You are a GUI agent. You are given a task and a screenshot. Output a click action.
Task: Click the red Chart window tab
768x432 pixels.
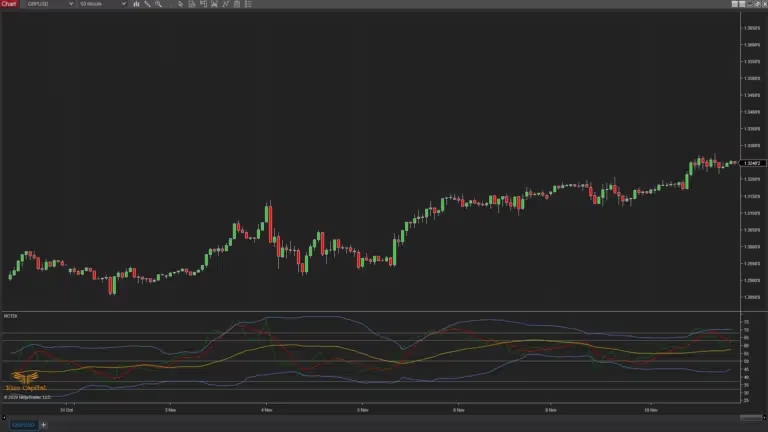click(9, 4)
